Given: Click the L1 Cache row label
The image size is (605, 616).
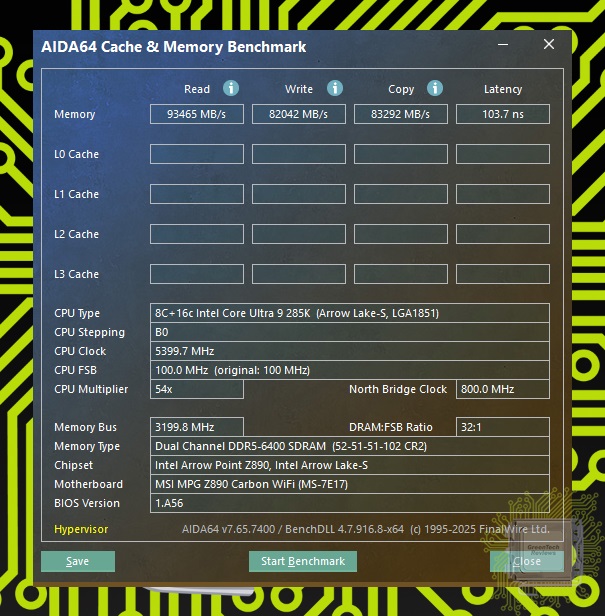Looking at the screenshot, I should tap(76, 194).
